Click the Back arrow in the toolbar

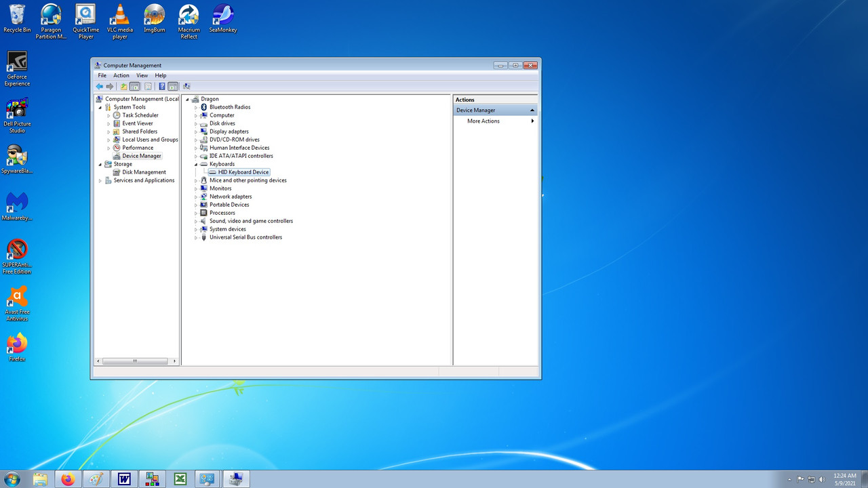(x=100, y=86)
